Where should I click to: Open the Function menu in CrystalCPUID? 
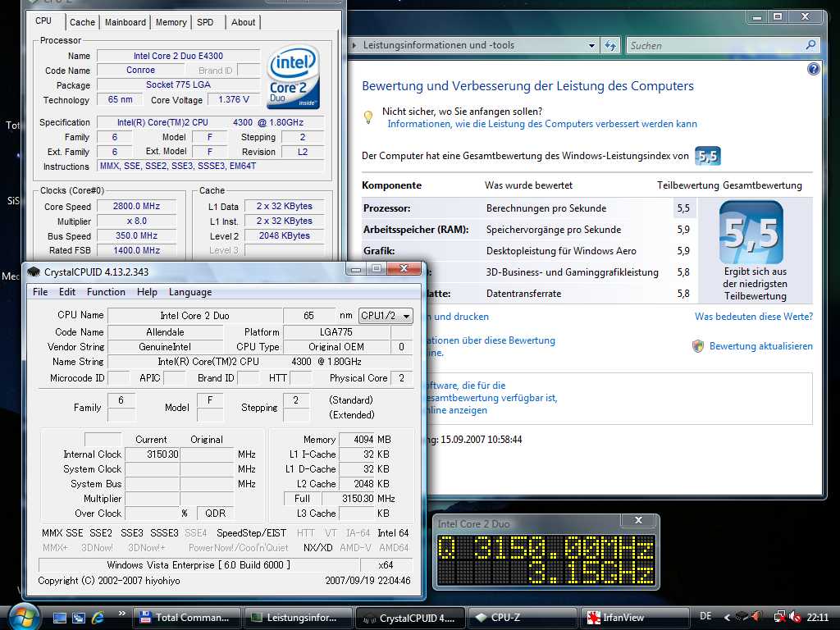tap(106, 292)
